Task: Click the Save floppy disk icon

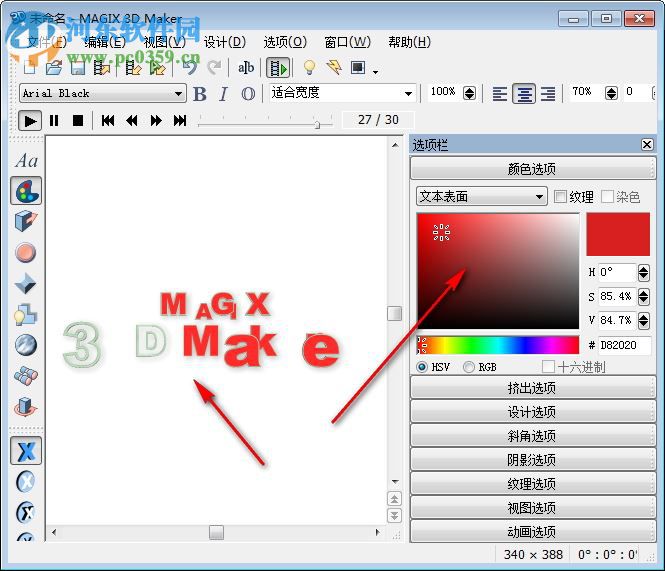Action: (78, 67)
